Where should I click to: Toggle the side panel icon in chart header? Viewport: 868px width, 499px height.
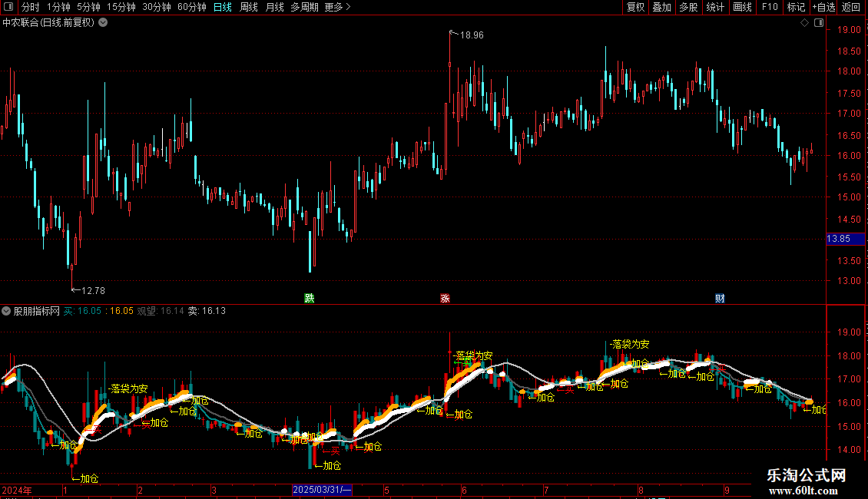(x=819, y=23)
